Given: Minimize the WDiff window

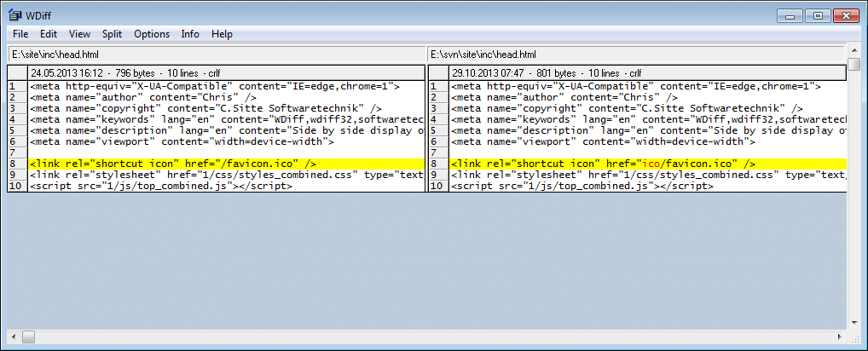Looking at the screenshot, I should (790, 16).
